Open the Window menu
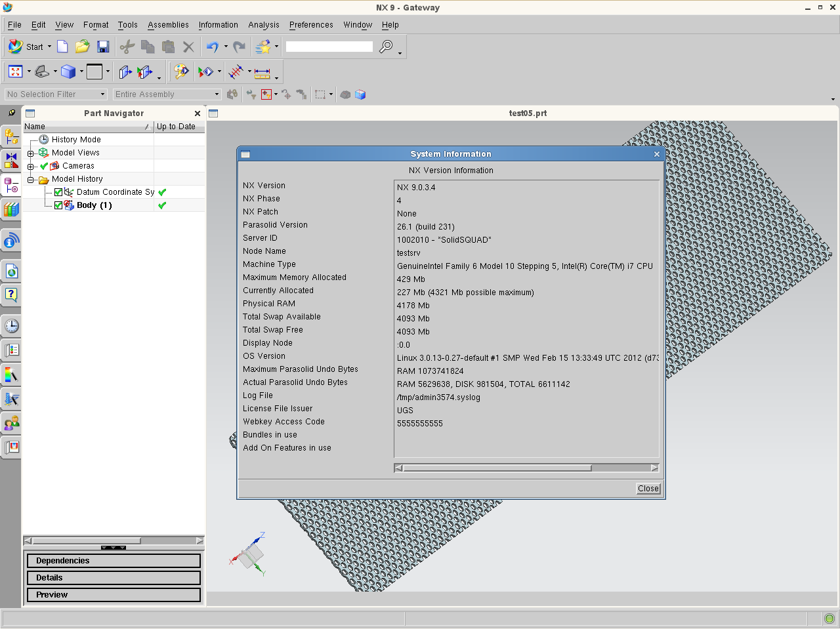 point(358,25)
